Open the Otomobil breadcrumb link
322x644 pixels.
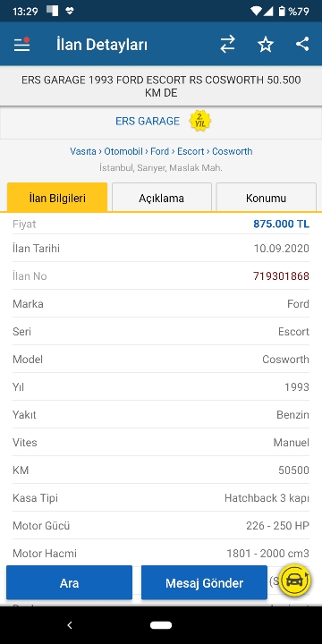[x=123, y=151]
